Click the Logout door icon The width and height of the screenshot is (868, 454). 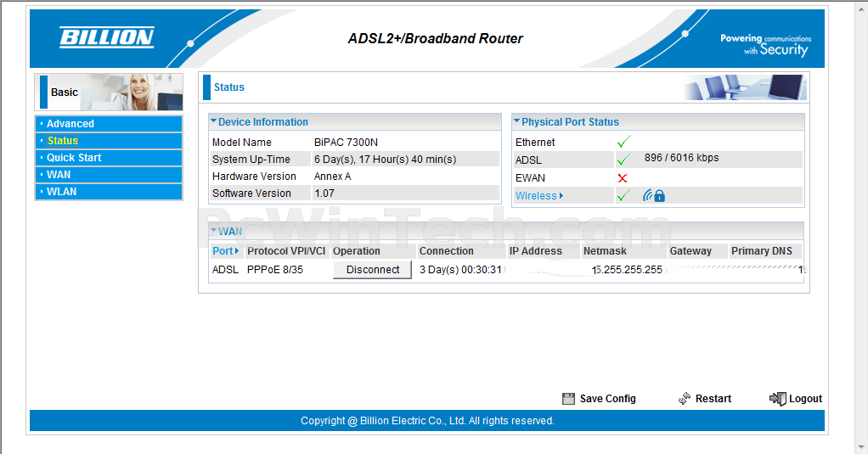pyautogui.click(x=778, y=399)
